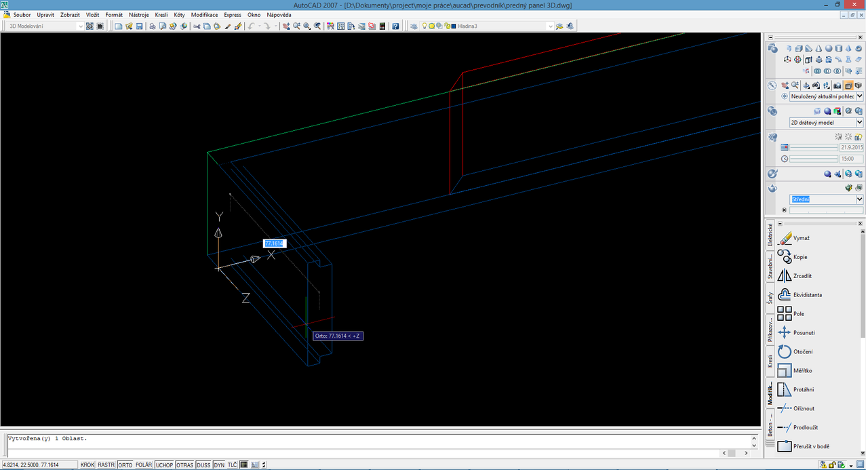Image resolution: width=868 pixels, height=470 pixels.
Task: Open the Soubor menu
Action: (x=22, y=14)
